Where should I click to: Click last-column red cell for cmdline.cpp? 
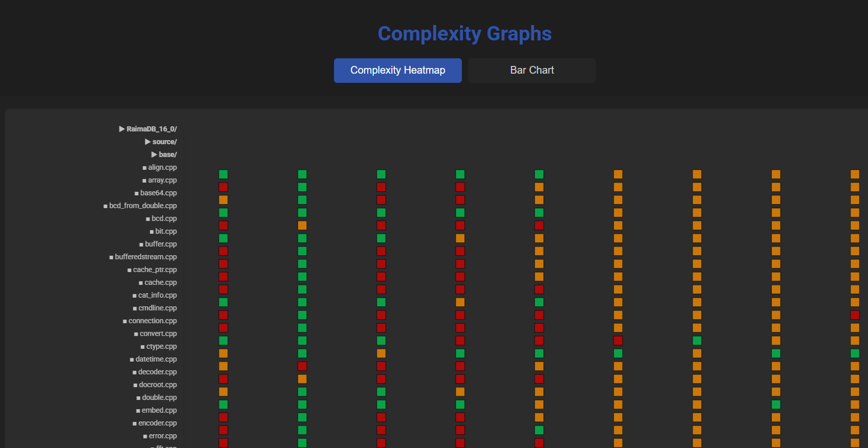(855, 315)
